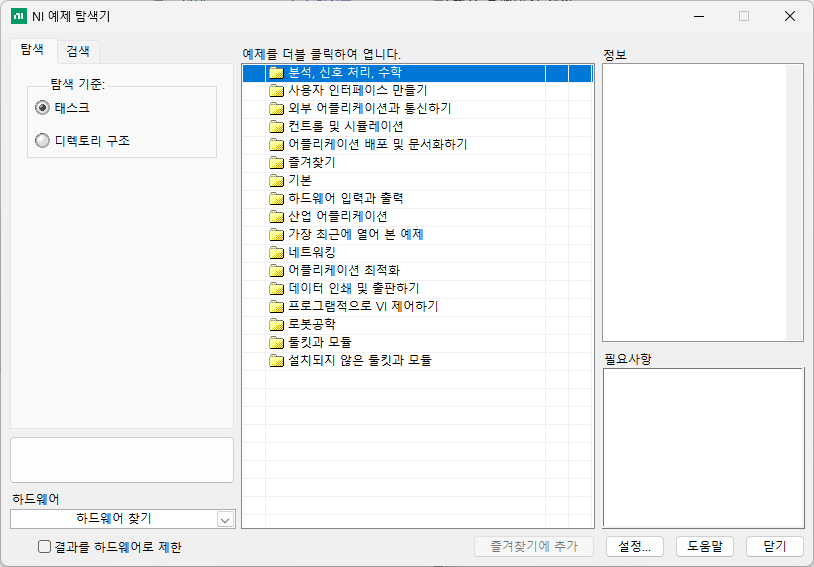Select the 어플리케이션 최적화 row text
This screenshot has height=567, width=814.
(x=344, y=270)
